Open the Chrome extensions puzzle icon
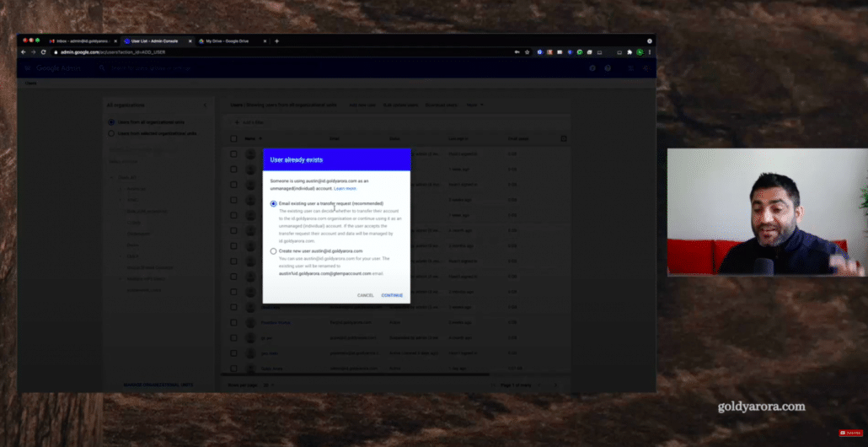This screenshot has width=868, height=447. point(630,52)
